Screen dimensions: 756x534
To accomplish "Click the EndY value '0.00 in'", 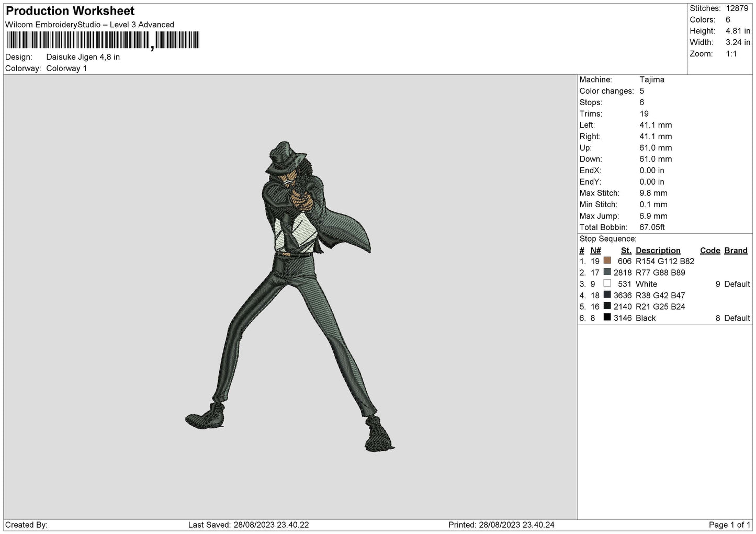I will click(x=652, y=182).
